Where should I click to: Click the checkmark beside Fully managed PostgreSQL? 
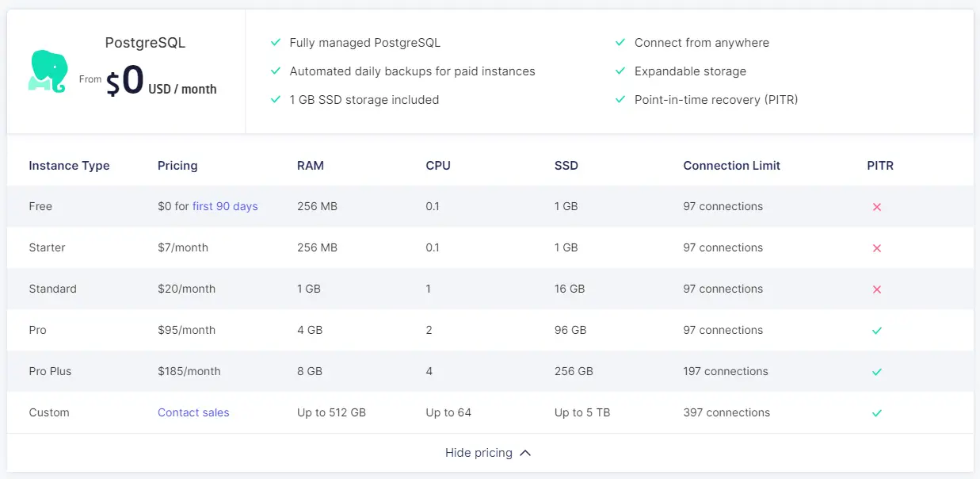[x=276, y=43]
